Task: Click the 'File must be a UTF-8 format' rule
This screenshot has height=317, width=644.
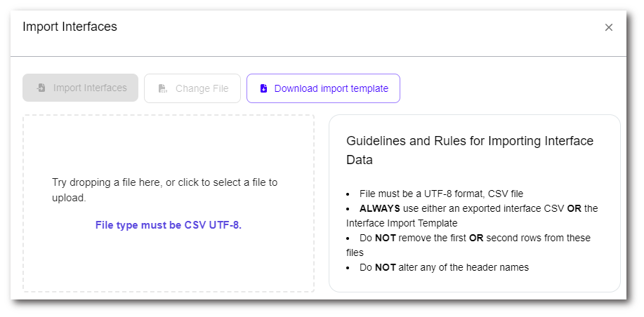Action: click(441, 194)
